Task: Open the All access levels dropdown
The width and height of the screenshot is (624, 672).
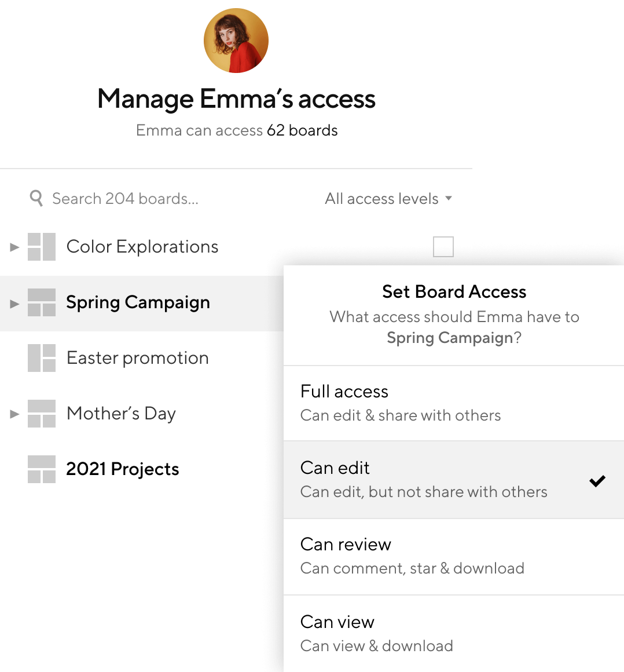Action: [388, 199]
